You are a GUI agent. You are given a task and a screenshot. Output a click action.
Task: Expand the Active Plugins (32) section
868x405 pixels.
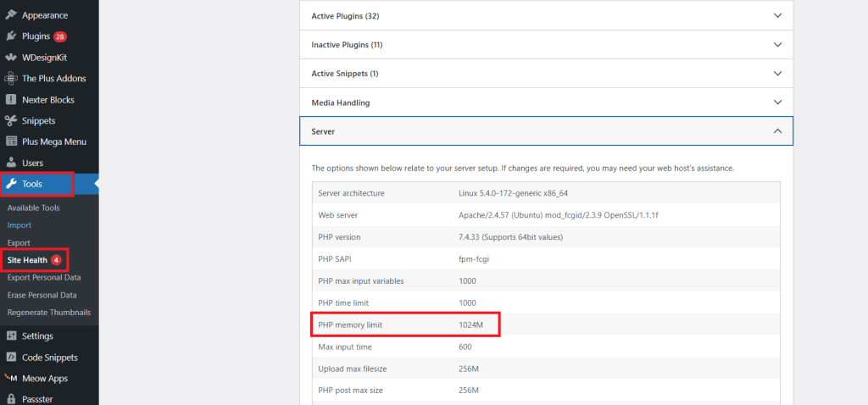click(547, 16)
